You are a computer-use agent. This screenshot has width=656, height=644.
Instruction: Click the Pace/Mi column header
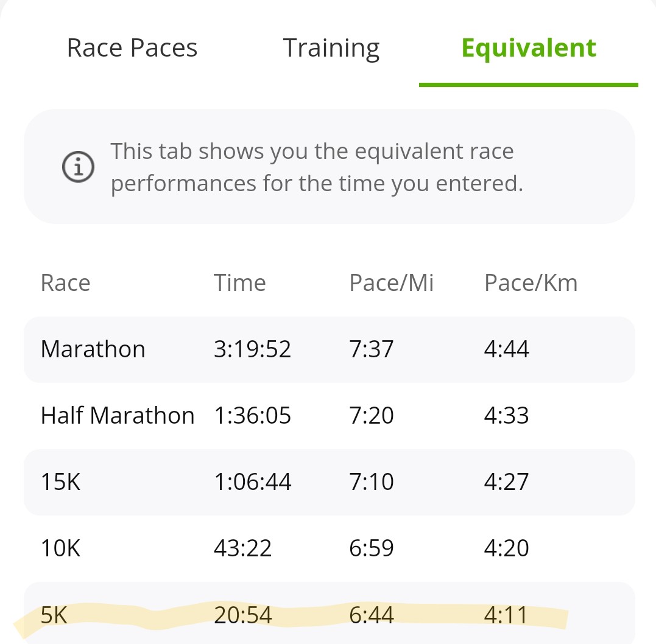(391, 283)
